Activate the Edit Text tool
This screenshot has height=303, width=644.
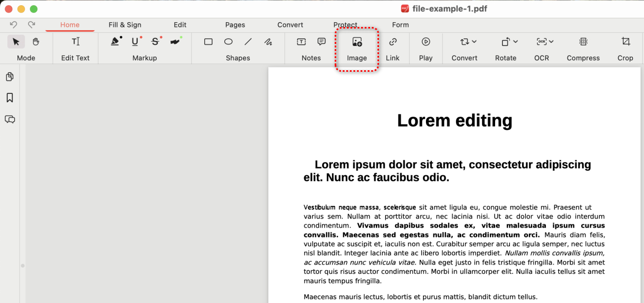[75, 42]
